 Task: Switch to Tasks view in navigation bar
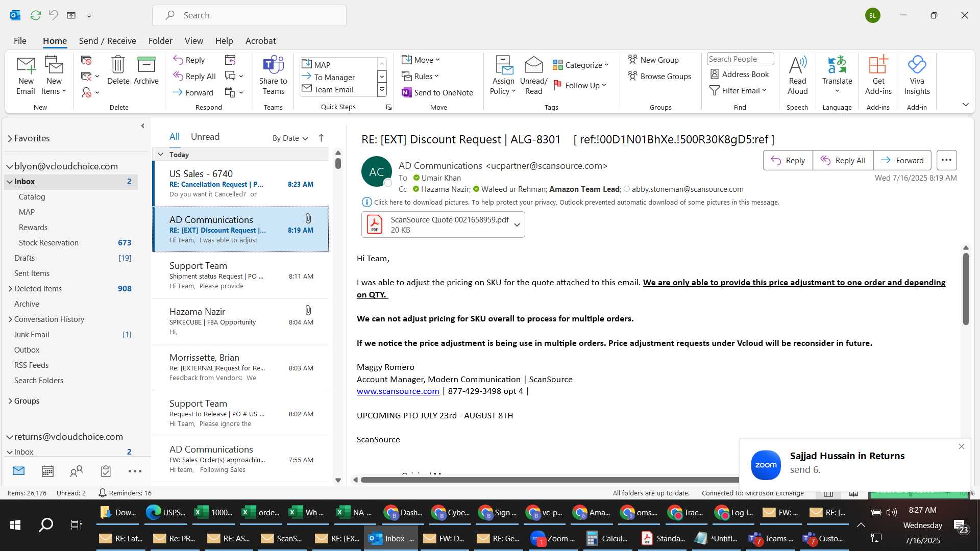point(106,471)
